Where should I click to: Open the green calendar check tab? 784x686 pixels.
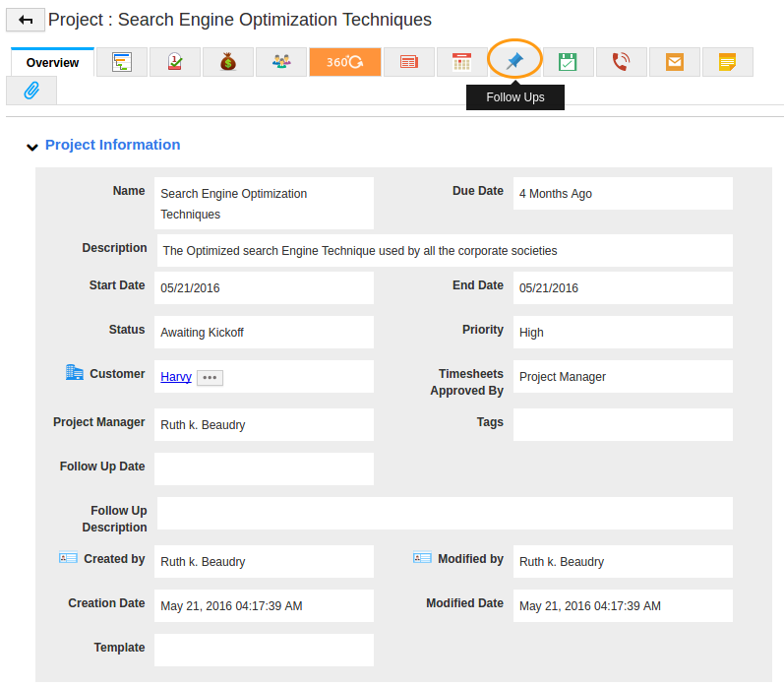coord(568,62)
